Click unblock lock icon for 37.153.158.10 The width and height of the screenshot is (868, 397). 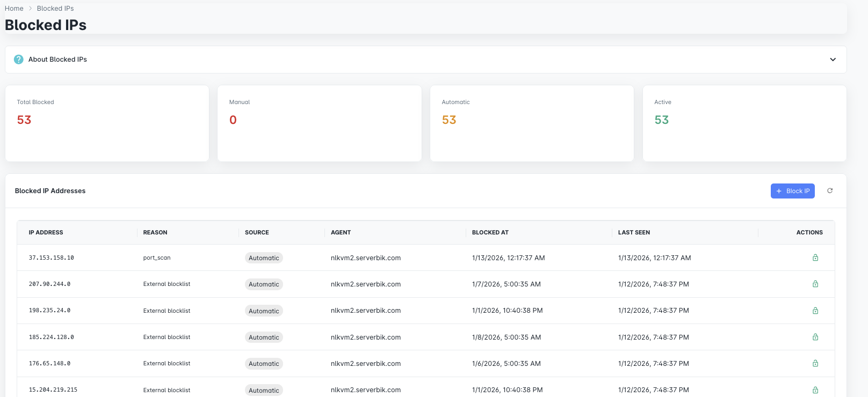[815, 258]
